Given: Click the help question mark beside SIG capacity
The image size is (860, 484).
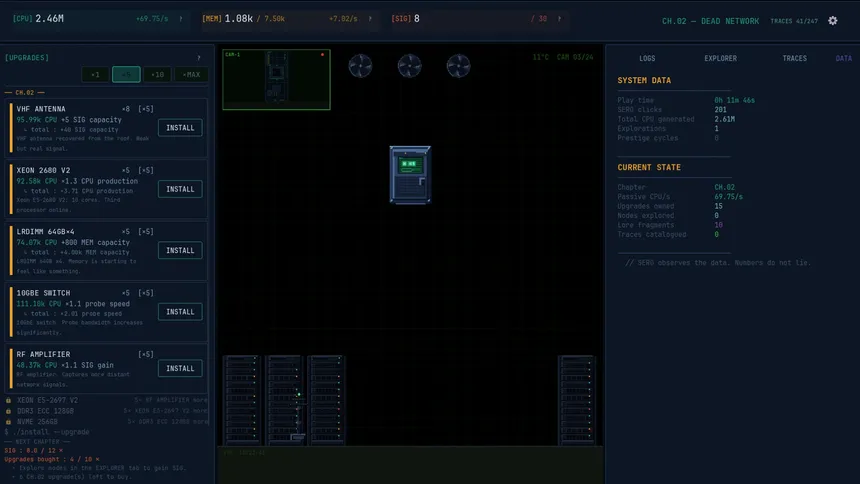Looking at the screenshot, I should (x=559, y=19).
